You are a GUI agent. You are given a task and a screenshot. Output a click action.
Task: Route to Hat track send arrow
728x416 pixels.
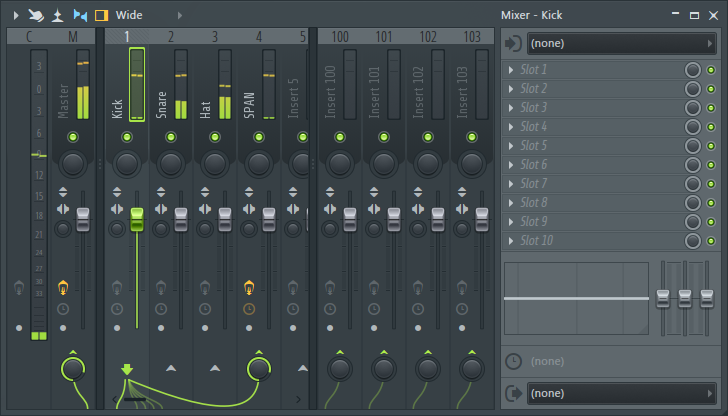214,368
